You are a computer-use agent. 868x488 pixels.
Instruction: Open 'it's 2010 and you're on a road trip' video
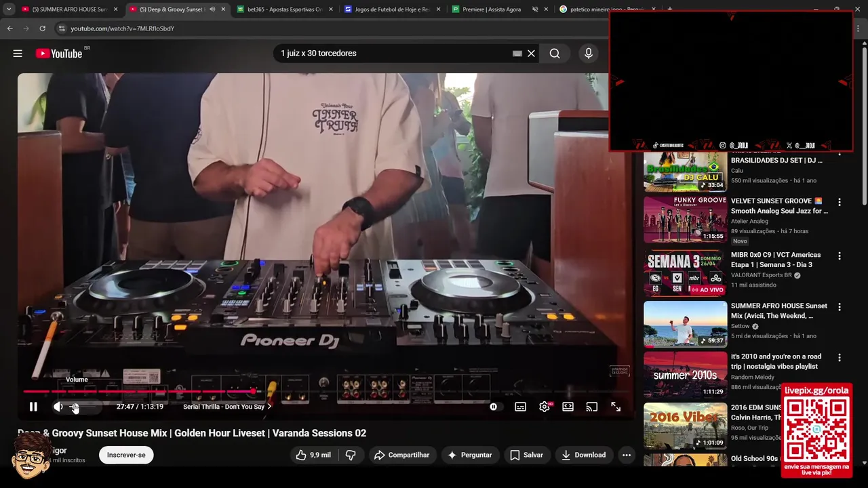tap(776, 361)
